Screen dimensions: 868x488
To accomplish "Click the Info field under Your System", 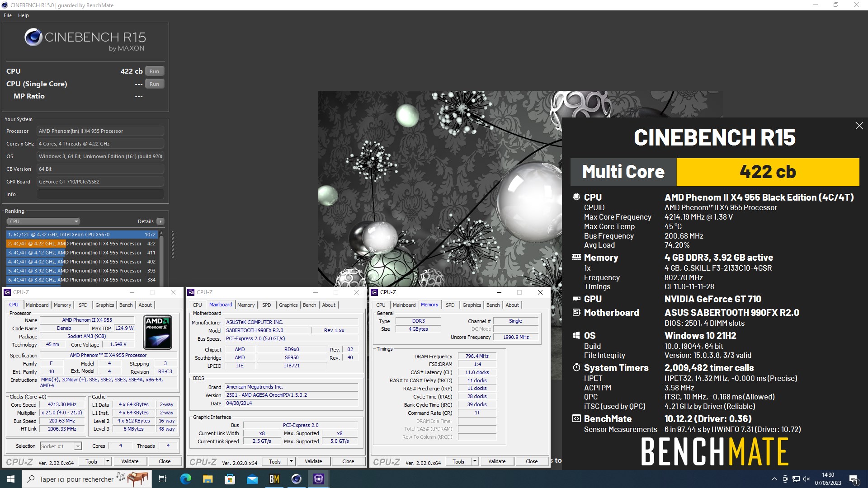I will (x=100, y=194).
